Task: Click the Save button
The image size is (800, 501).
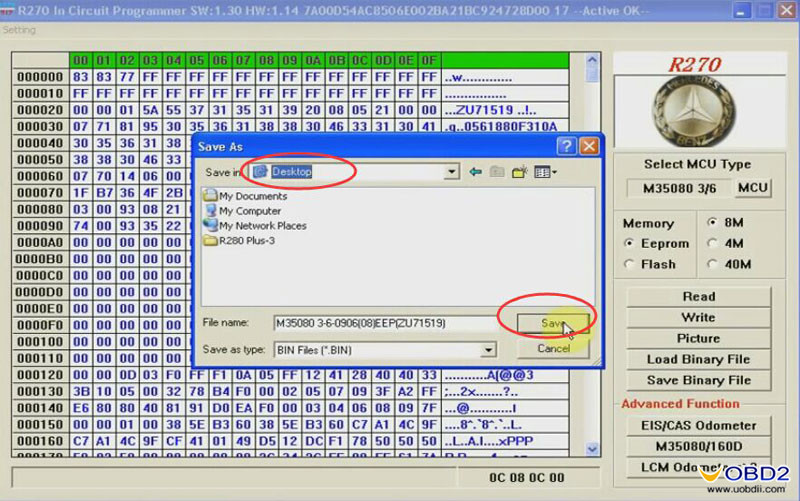Action: pos(553,323)
